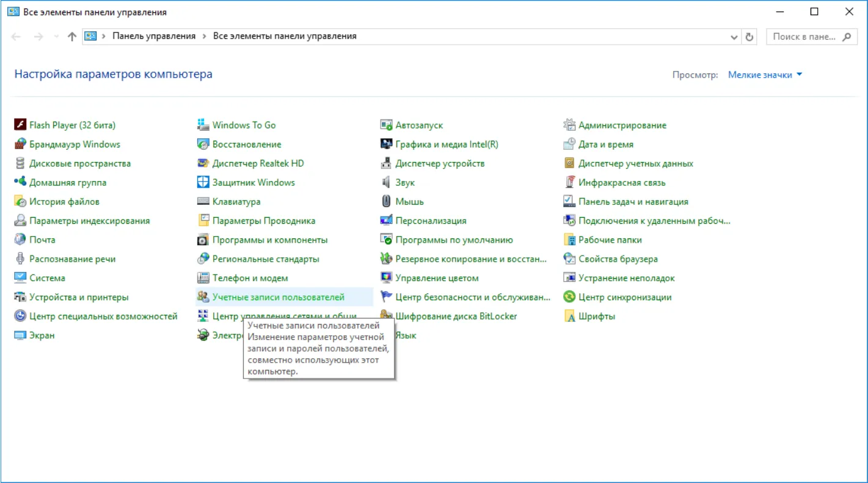868x483 pixels.
Task: Open recent locations dropdown next to Forward
Action: (x=56, y=37)
